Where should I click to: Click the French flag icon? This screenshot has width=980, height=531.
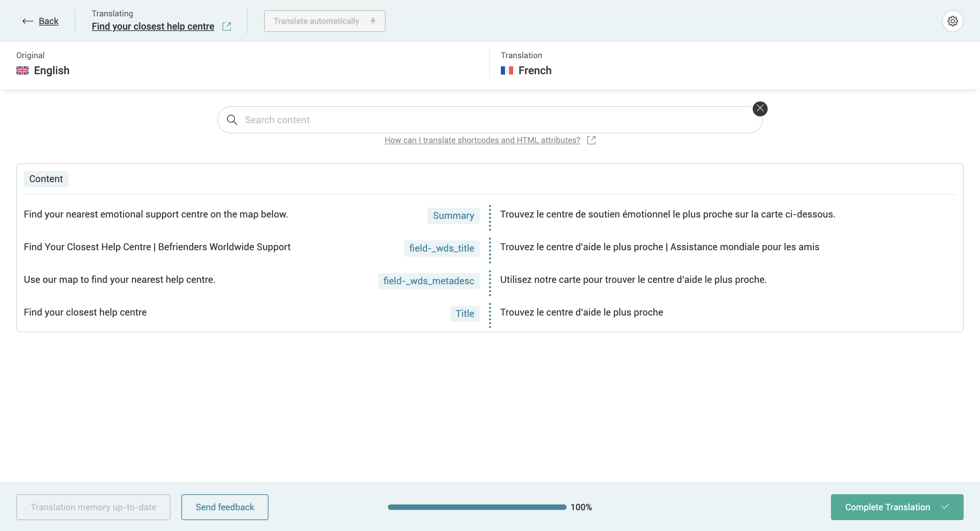tap(507, 70)
